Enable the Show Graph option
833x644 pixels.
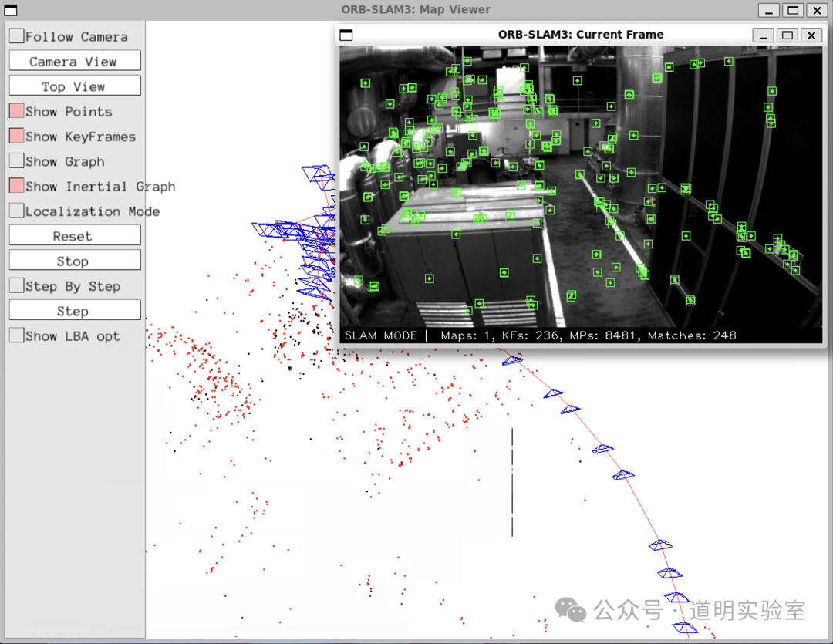point(16,161)
